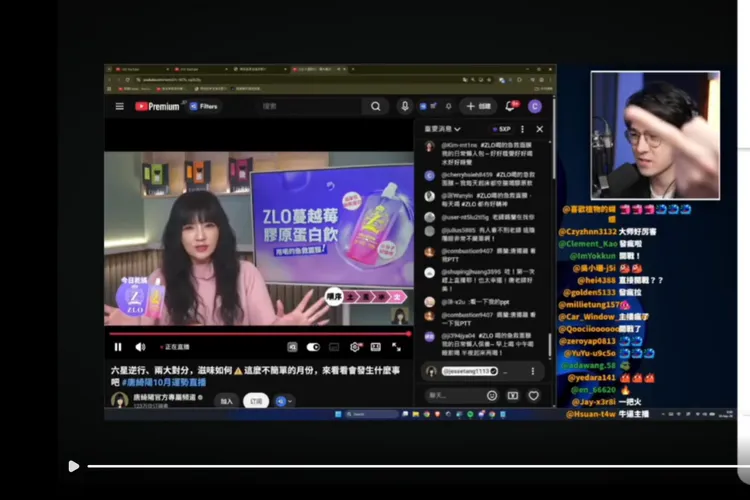
Task: Click @ImYokkun in overlay chat
Action: tap(592, 256)
